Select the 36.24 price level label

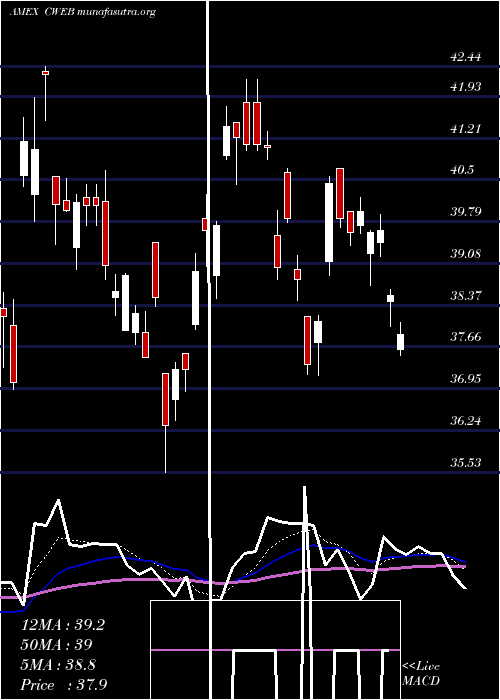coord(466,421)
